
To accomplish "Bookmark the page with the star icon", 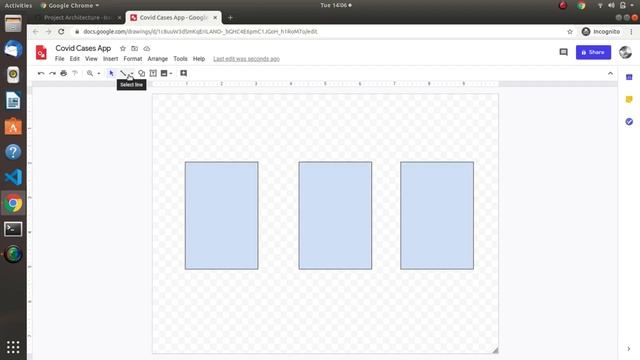I will (570, 31).
